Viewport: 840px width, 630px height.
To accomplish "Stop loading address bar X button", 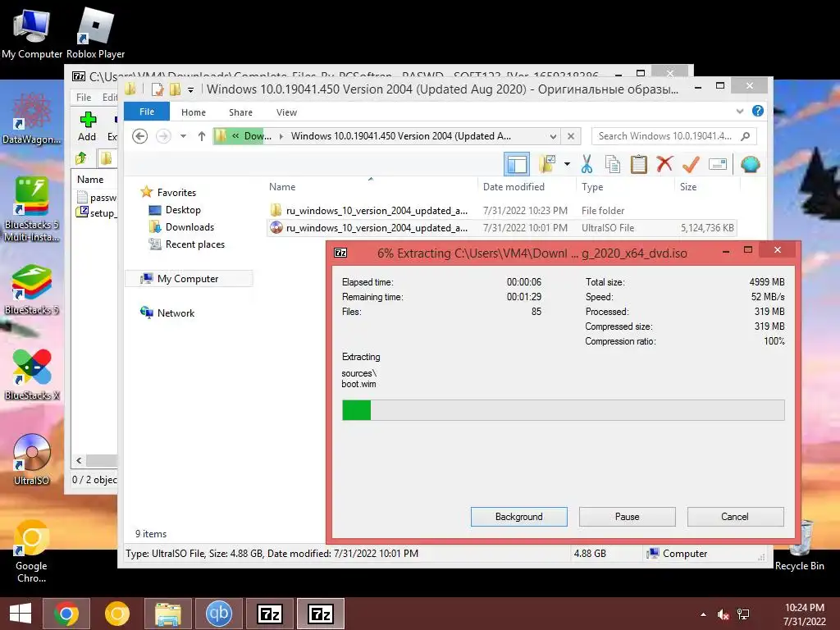I will pyautogui.click(x=571, y=136).
